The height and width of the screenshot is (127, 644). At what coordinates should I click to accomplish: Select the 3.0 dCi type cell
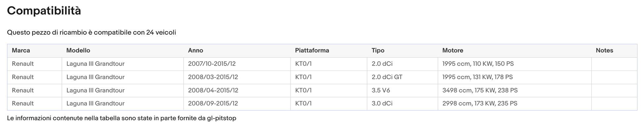click(402, 104)
